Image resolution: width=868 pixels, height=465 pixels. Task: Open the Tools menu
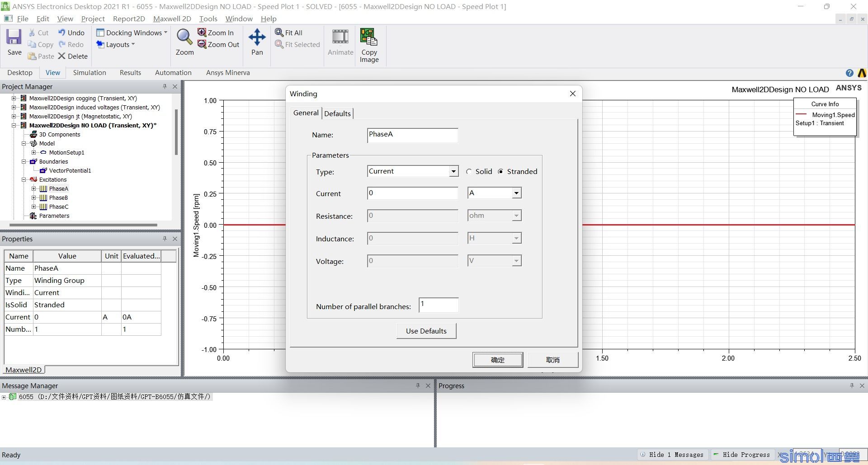(208, 19)
